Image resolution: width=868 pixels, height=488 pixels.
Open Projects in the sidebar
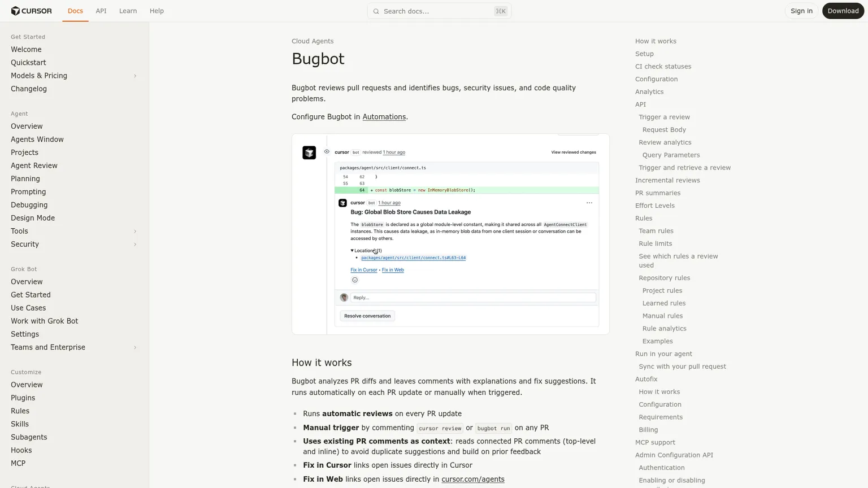click(24, 152)
